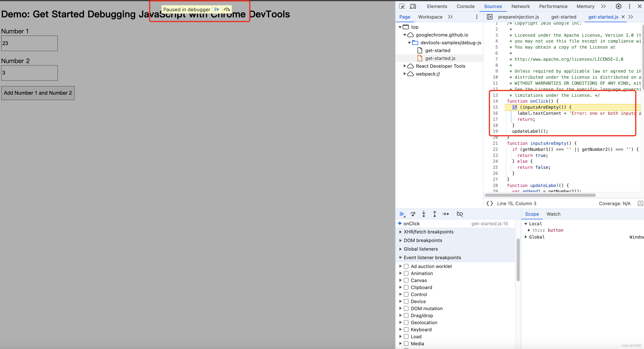Screen dimensions: 644x349
Task: Enable Keyboard event breakpoint checkbox
Action: coord(406,329)
